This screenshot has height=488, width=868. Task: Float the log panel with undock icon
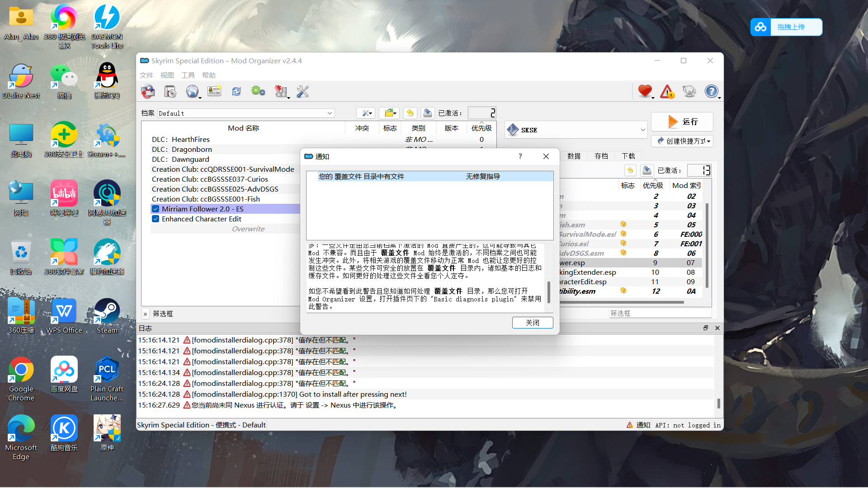pos(706,328)
